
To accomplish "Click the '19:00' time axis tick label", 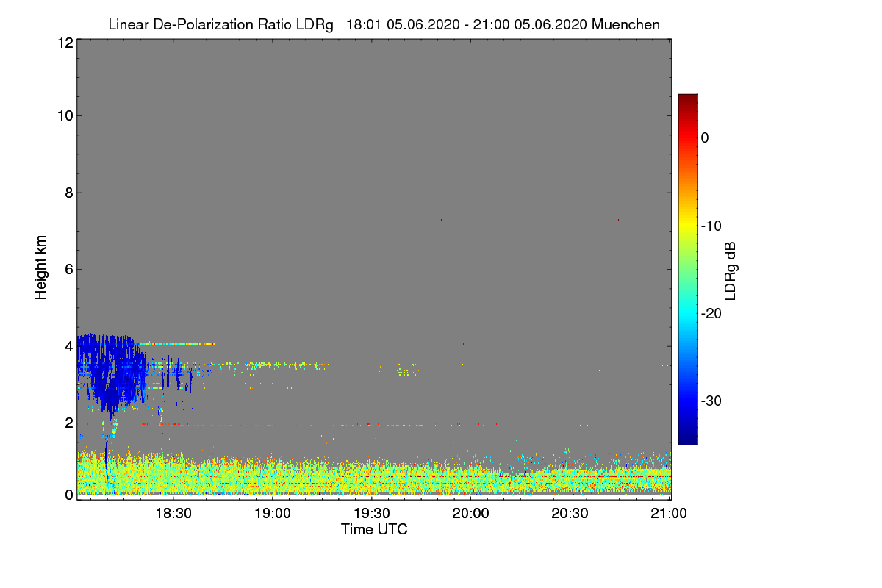I will (273, 514).
